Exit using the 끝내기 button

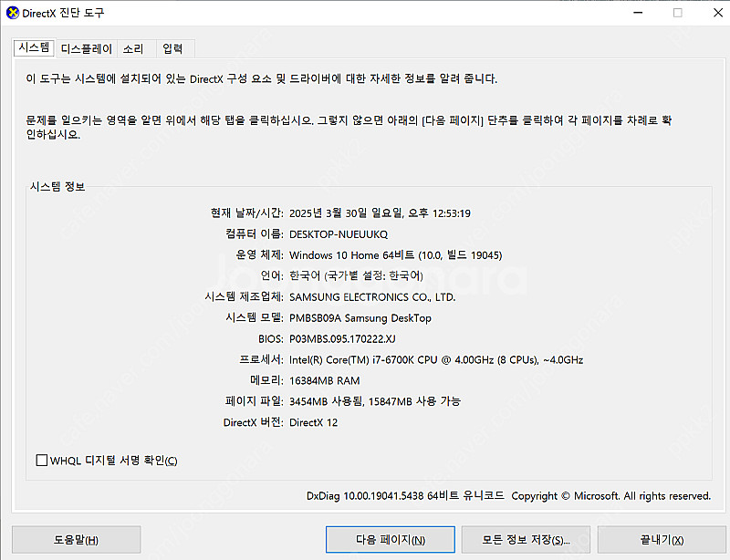tap(662, 540)
